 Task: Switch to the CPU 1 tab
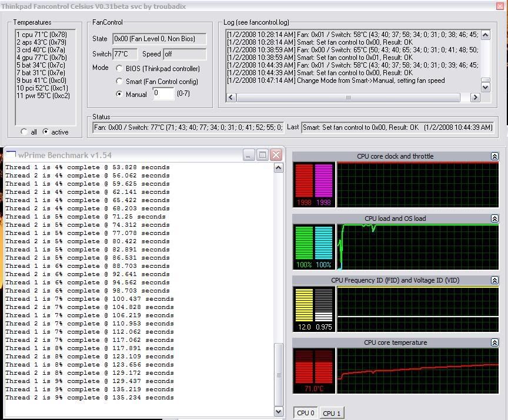(x=332, y=413)
